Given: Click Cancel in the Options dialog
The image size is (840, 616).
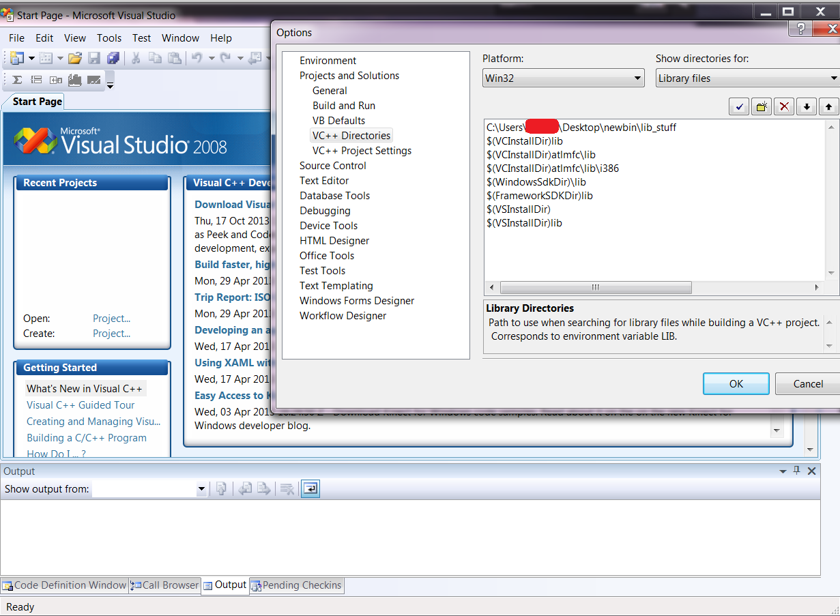Looking at the screenshot, I should coord(808,383).
